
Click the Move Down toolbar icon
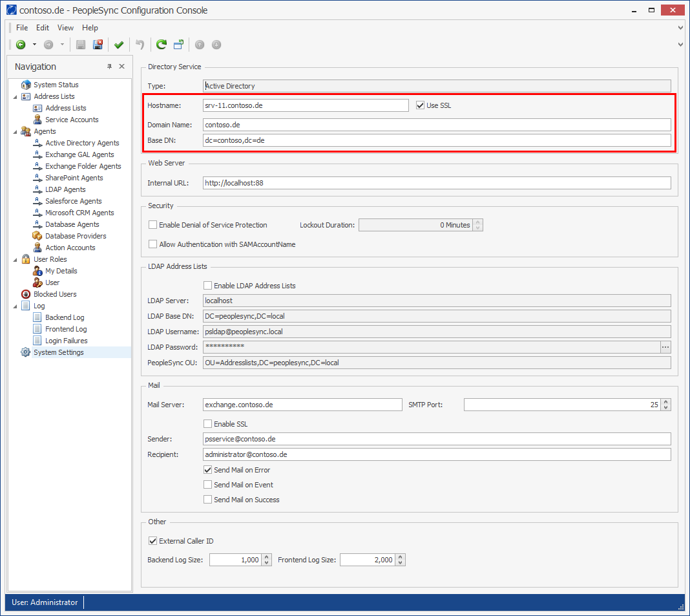tap(216, 45)
